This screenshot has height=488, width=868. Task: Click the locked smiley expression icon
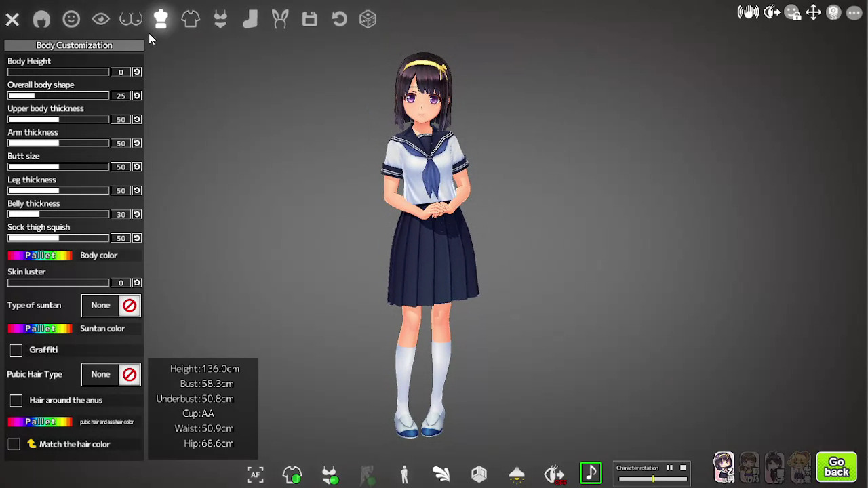[x=793, y=12]
